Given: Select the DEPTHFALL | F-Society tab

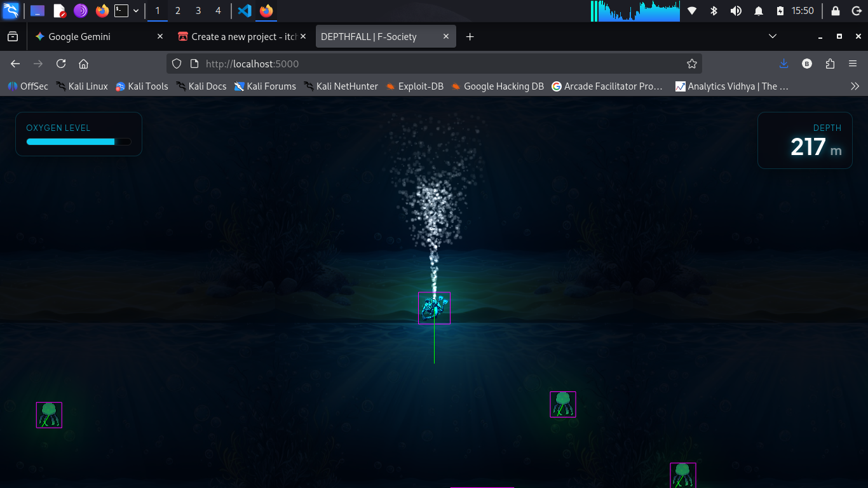Looking at the screenshot, I should coord(386,37).
